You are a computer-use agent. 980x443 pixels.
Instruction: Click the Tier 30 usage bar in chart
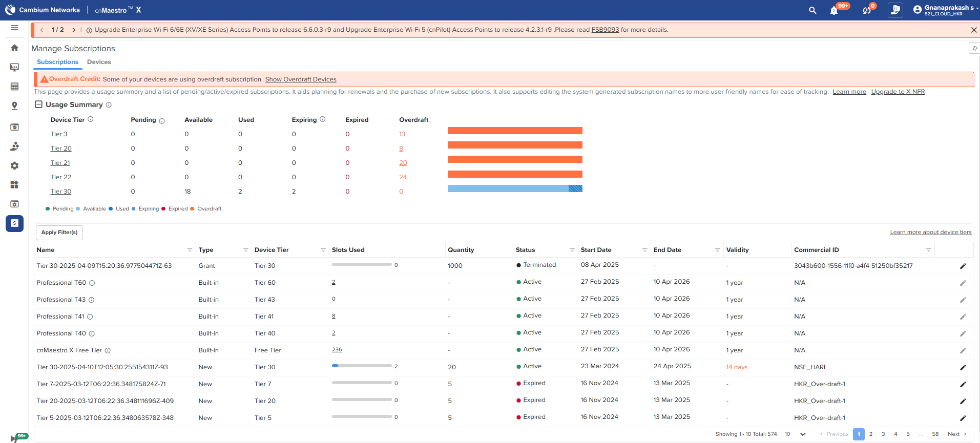coord(515,188)
